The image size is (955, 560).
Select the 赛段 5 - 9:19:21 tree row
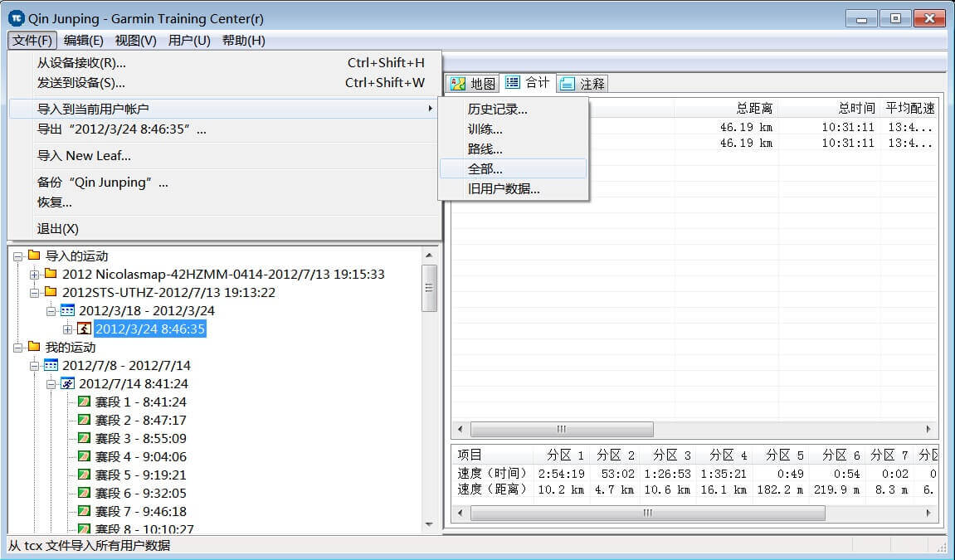click(141, 475)
